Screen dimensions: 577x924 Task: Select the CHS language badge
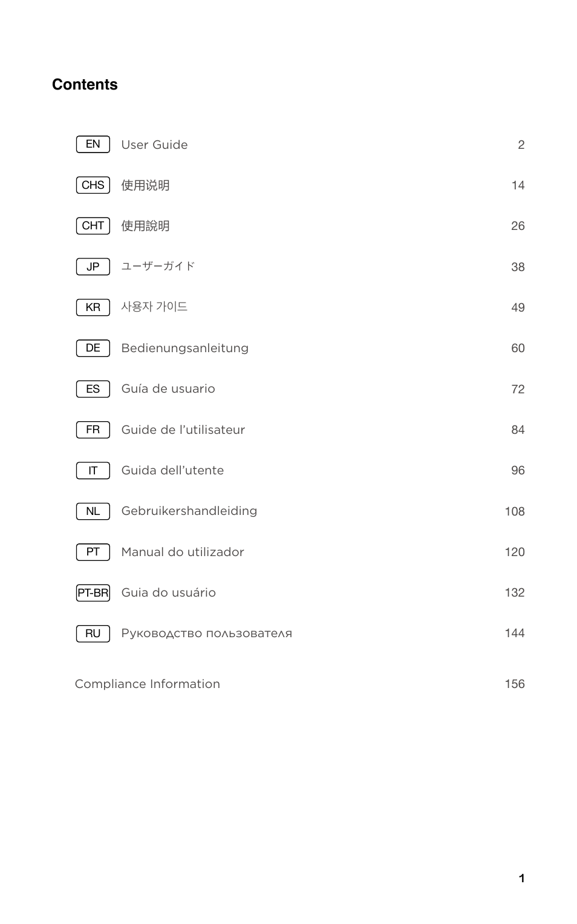point(93,185)
